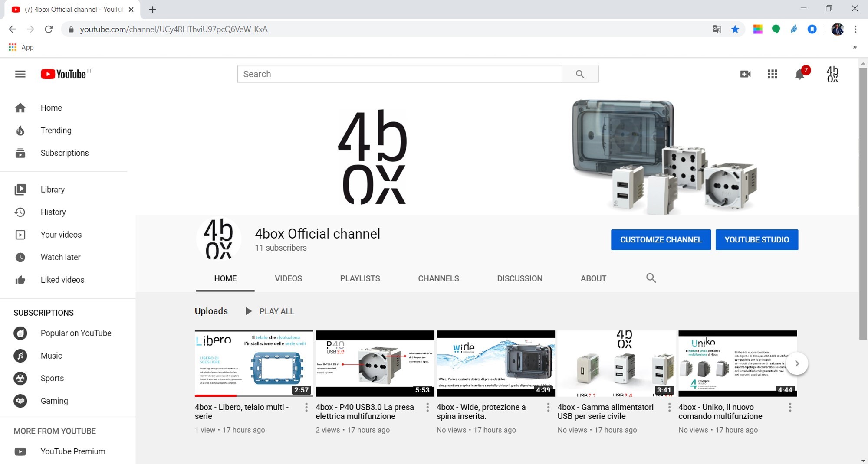Click the Customize Channel button
The height and width of the screenshot is (464, 868).
661,240
